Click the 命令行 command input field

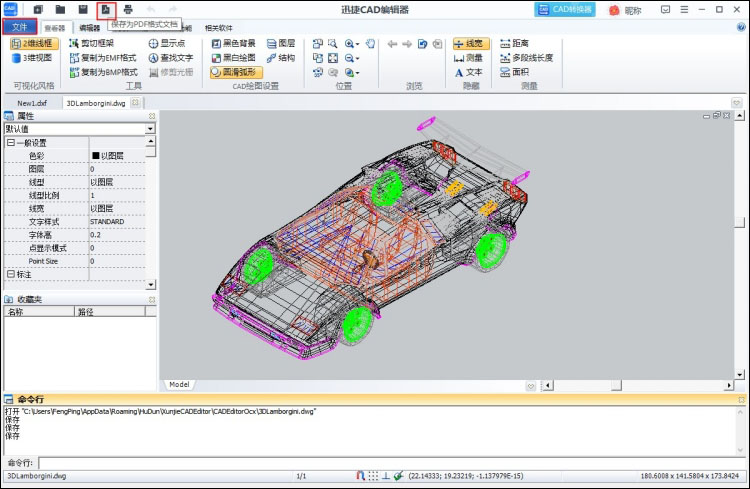386,463
